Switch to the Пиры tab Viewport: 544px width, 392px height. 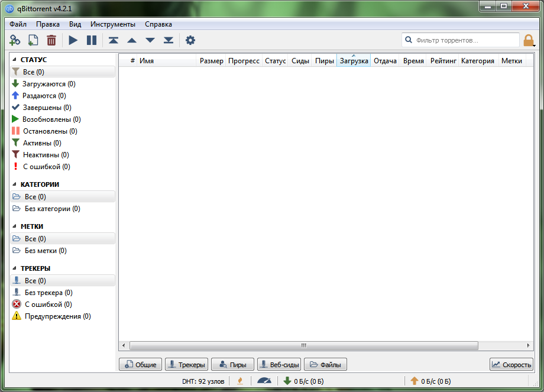click(232, 364)
